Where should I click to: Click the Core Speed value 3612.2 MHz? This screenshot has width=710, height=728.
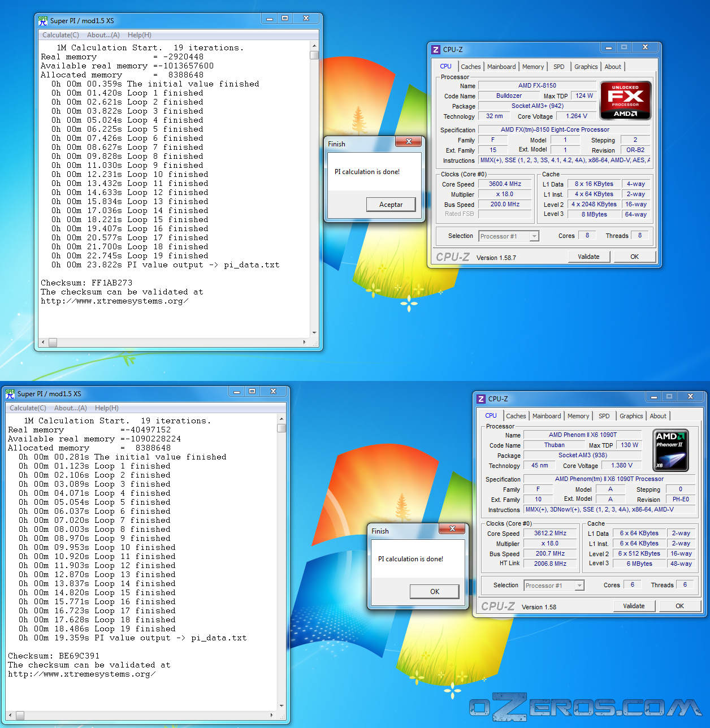(x=550, y=534)
